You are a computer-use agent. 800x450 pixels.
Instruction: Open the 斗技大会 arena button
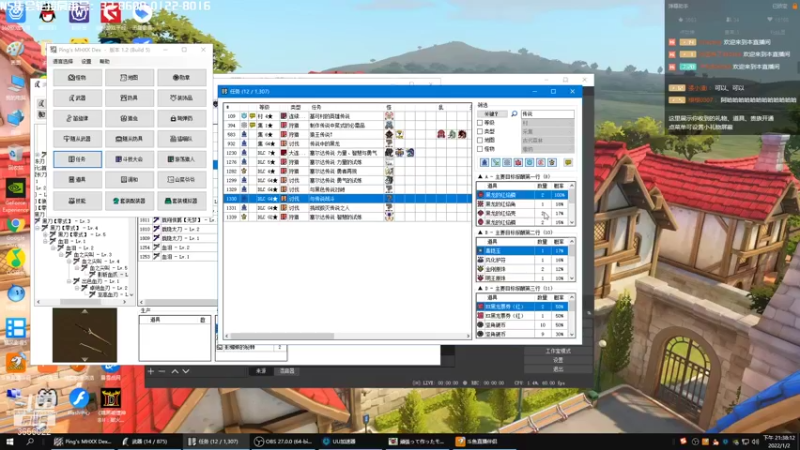(x=130, y=159)
